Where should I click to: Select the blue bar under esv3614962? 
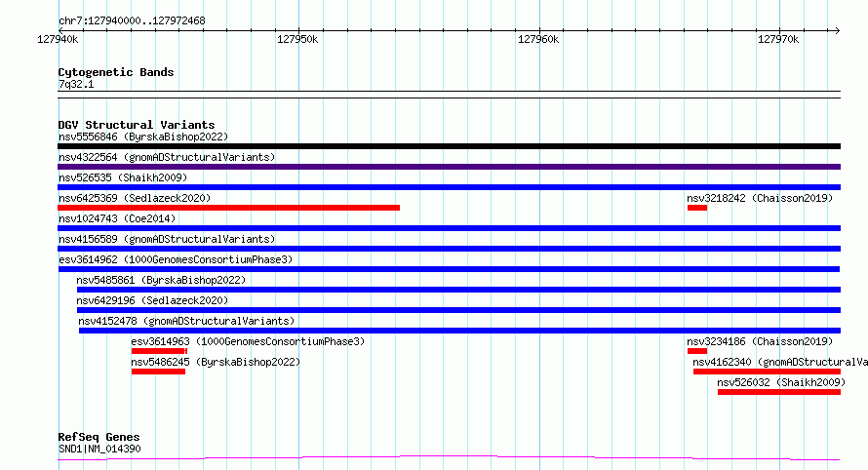coord(449,269)
